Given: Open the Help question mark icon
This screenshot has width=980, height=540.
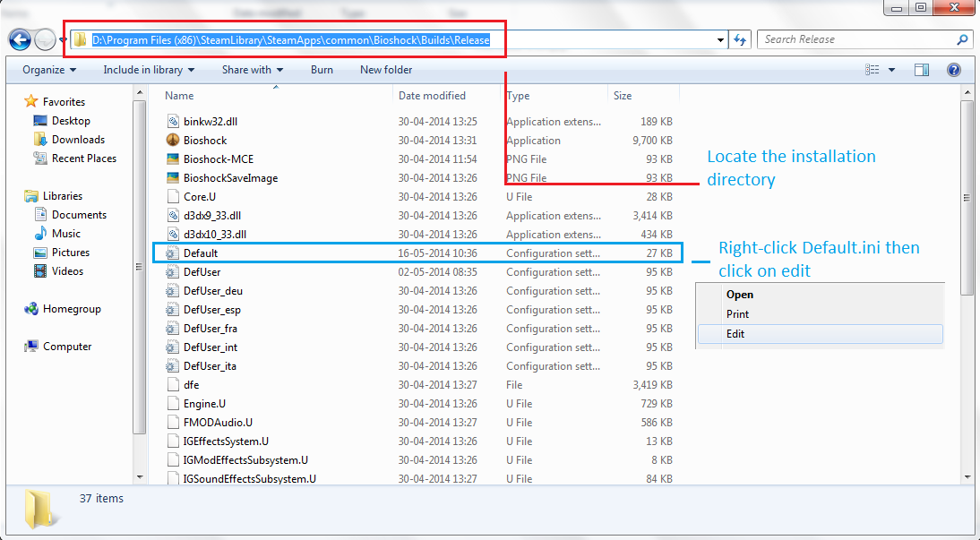Looking at the screenshot, I should coord(954,70).
